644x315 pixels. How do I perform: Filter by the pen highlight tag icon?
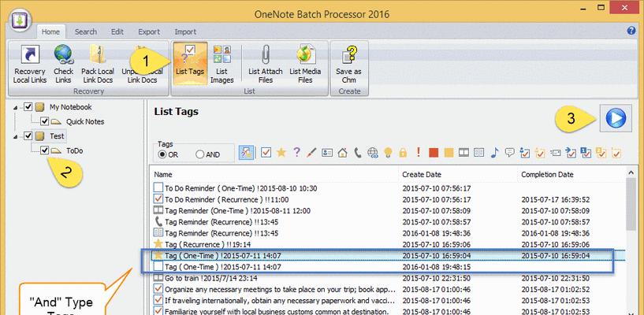coord(311,153)
